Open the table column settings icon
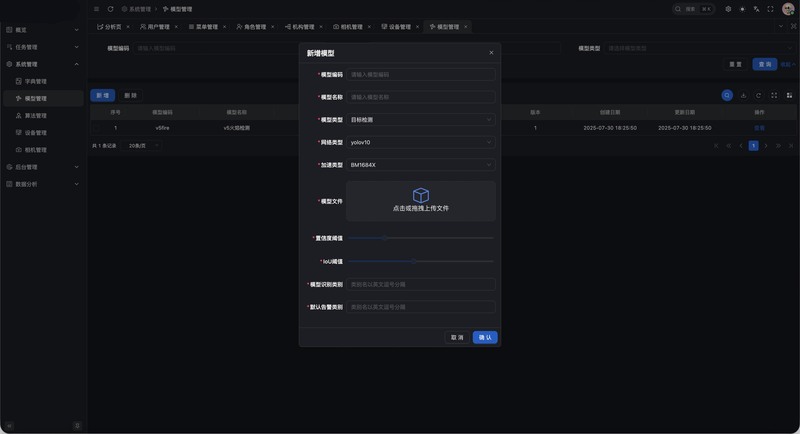 tap(789, 95)
